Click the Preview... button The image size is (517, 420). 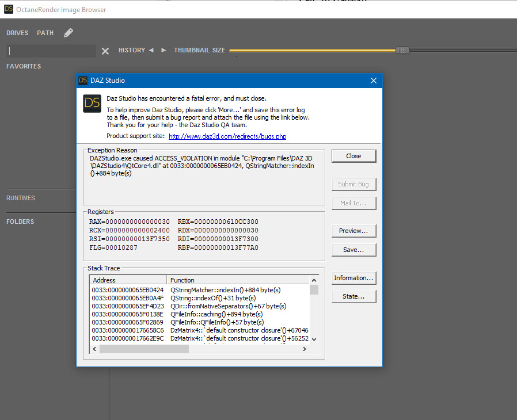pyautogui.click(x=354, y=231)
